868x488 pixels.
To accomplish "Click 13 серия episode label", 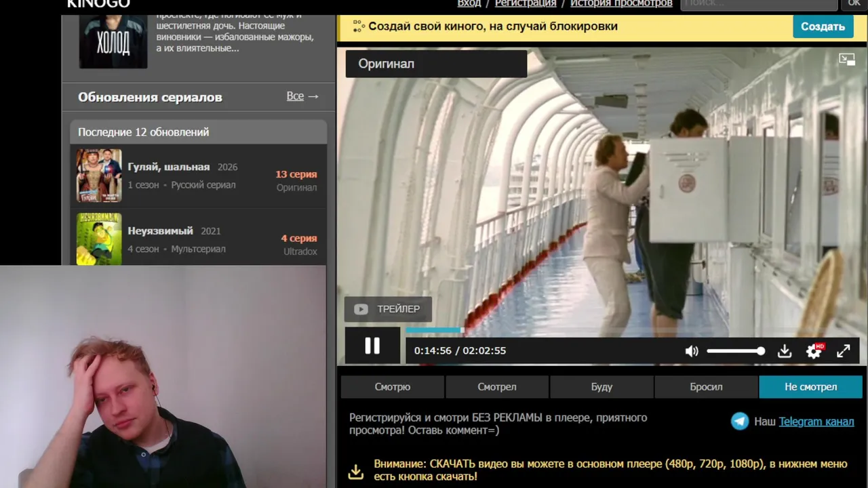I will click(x=296, y=174).
